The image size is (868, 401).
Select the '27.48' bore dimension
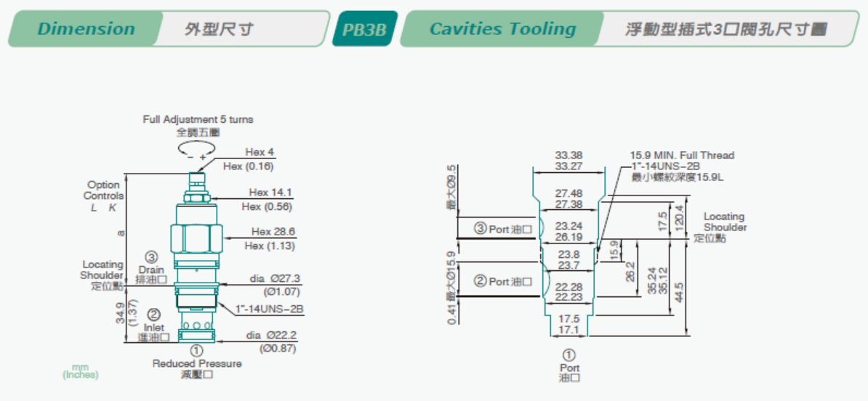pos(568,193)
